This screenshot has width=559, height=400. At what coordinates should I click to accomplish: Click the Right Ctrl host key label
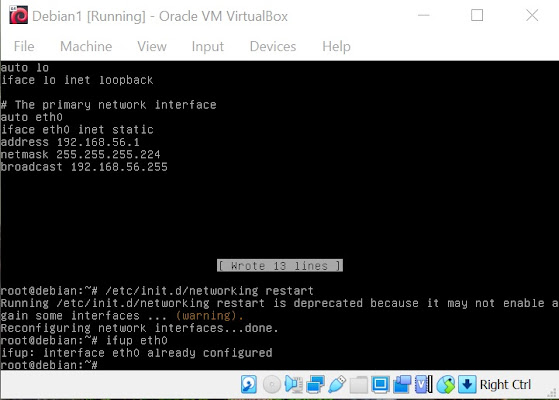[505, 385]
